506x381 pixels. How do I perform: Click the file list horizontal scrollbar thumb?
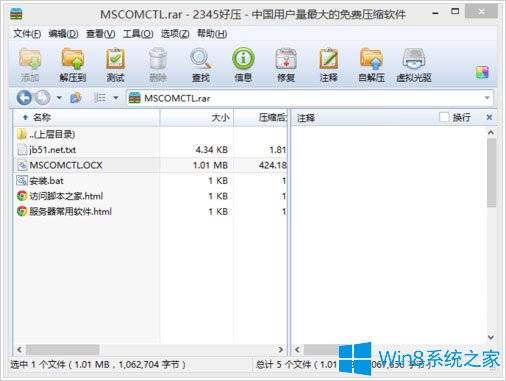point(63,349)
